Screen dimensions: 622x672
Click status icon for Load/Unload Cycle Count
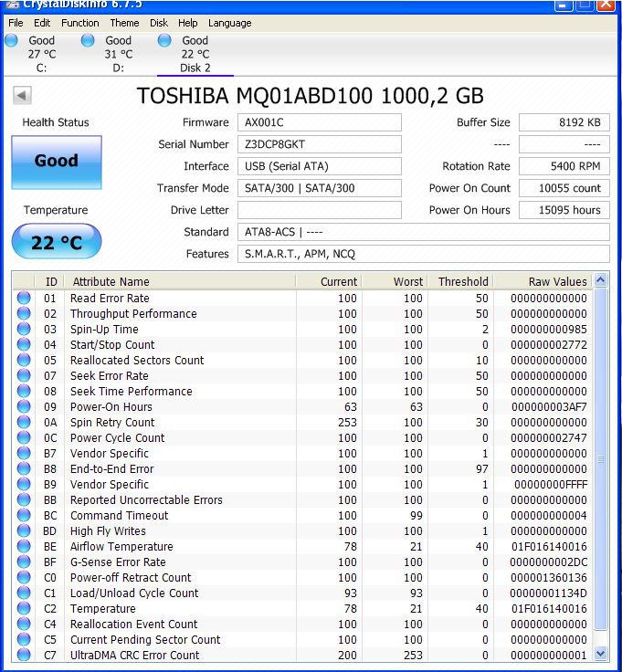tap(24, 593)
